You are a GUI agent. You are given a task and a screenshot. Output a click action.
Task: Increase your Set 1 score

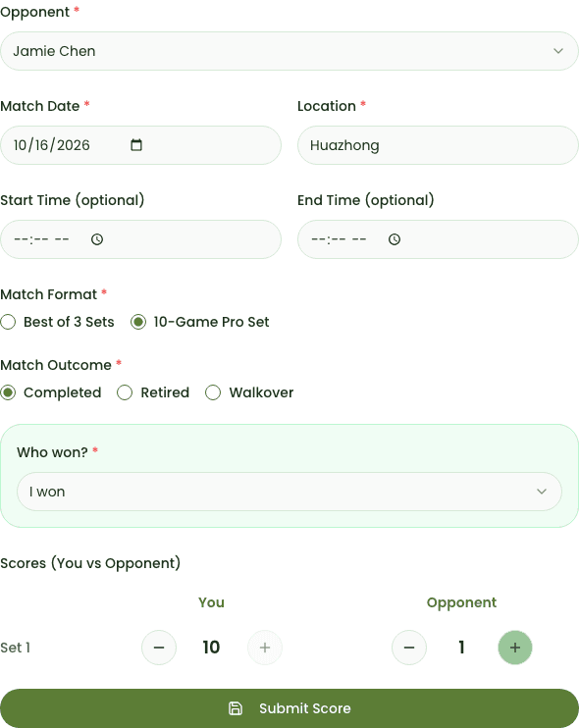coord(265,648)
